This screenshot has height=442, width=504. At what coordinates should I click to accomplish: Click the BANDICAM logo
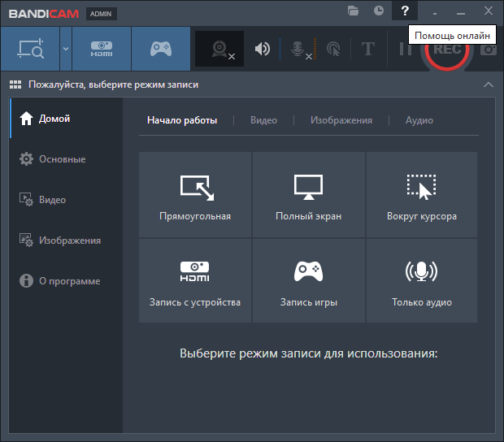click(x=44, y=14)
